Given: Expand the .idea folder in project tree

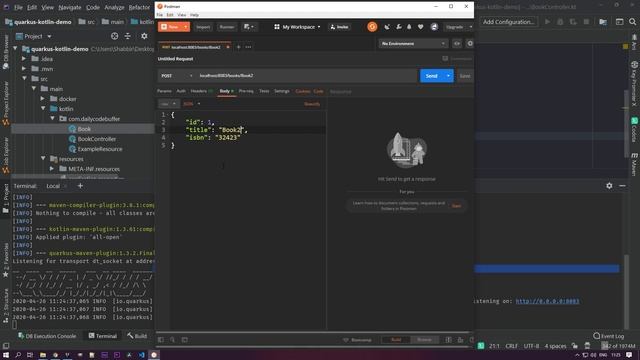Looking at the screenshot, I should [x=24, y=59].
